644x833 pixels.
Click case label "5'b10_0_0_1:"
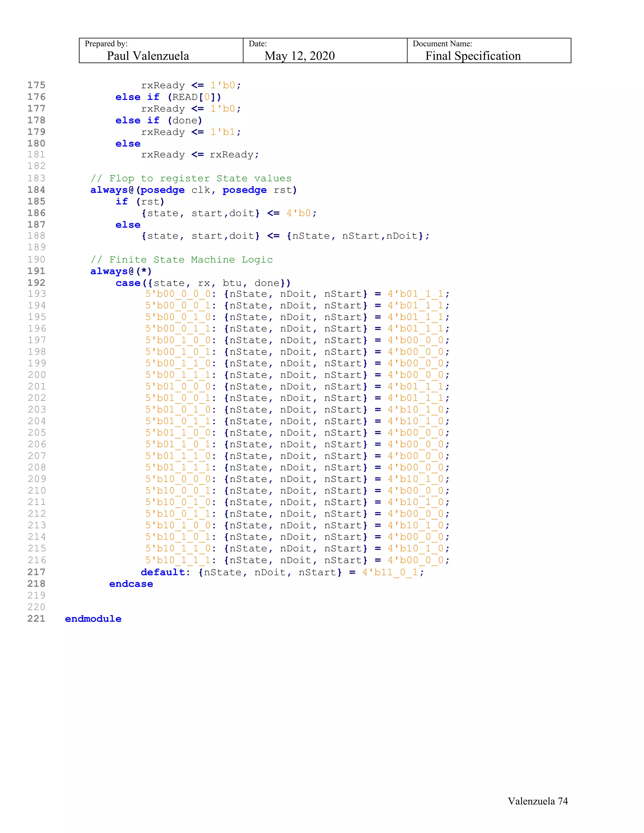pos(181,490)
